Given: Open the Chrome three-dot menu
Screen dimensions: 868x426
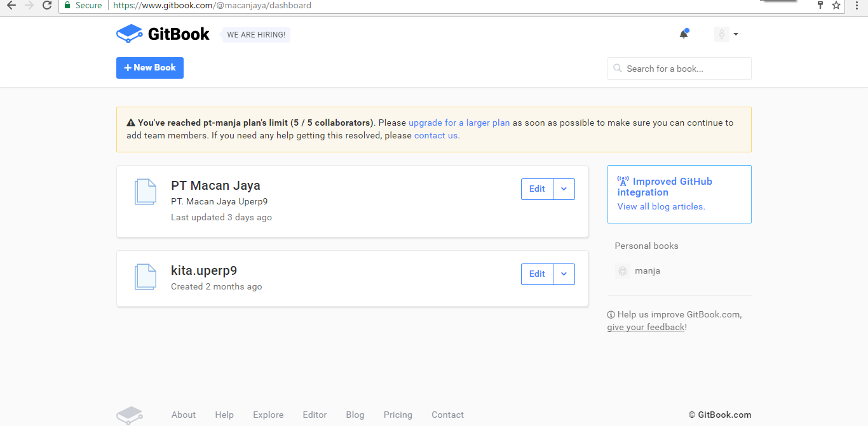Looking at the screenshot, I should pos(857,5).
